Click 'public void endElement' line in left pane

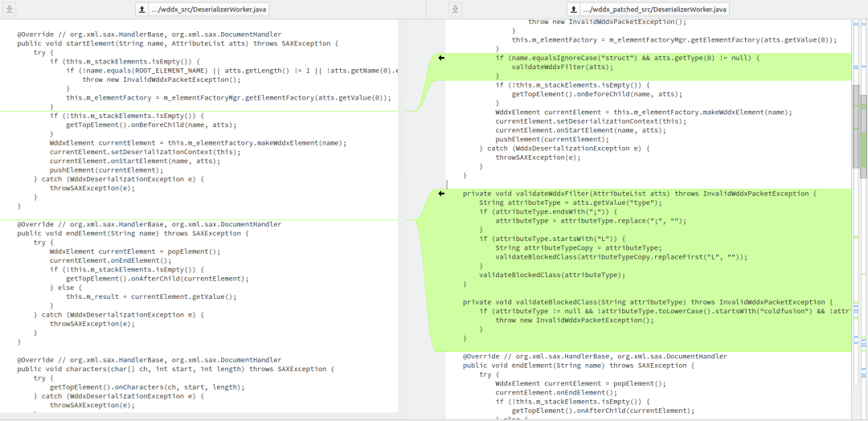tap(133, 234)
